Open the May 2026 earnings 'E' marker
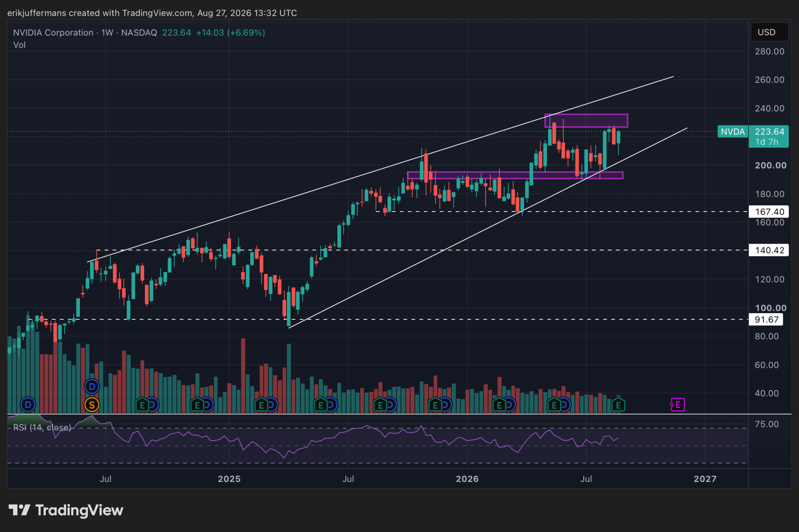The image size is (799, 532). tap(554, 405)
